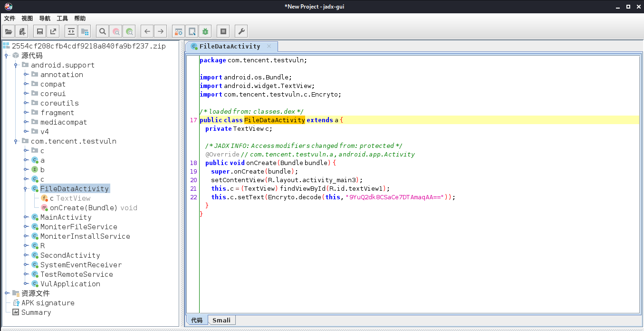Select the fragment package
The height and width of the screenshot is (331, 644).
[57, 113]
